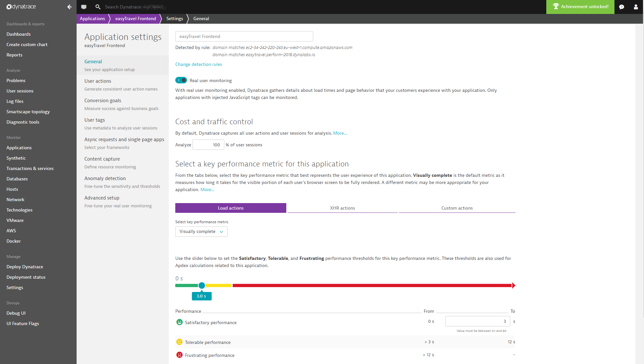Viewport: 644px width, 364px height.
Task: Open the easyTravel Frontend breadcrumb
Action: (x=135, y=18)
